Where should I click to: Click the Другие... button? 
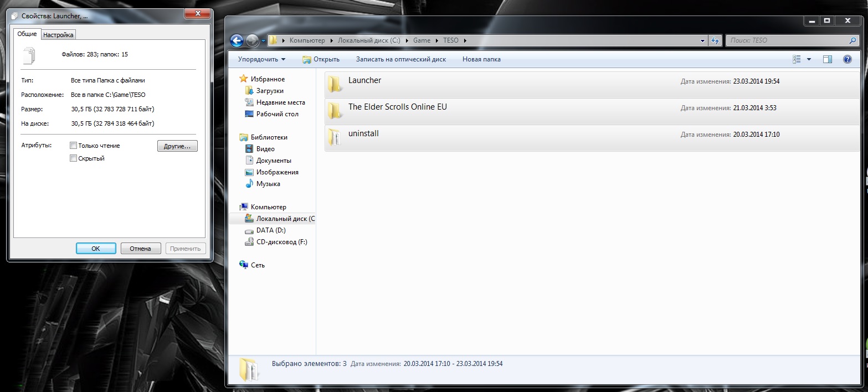click(177, 146)
